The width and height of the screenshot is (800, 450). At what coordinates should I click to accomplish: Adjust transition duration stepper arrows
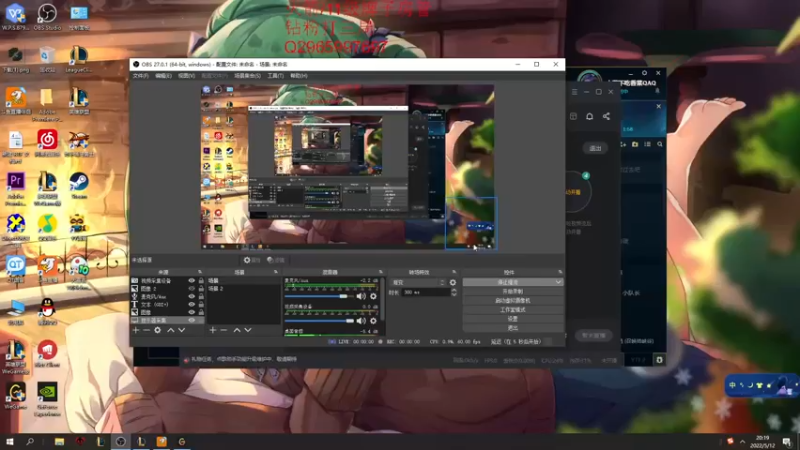click(x=454, y=292)
